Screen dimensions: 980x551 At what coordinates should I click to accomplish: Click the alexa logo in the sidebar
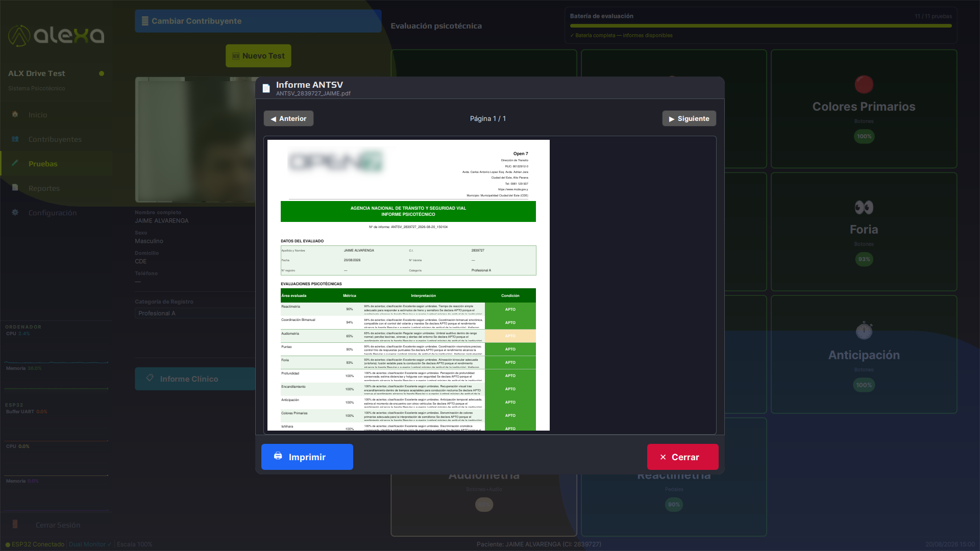pos(56,35)
